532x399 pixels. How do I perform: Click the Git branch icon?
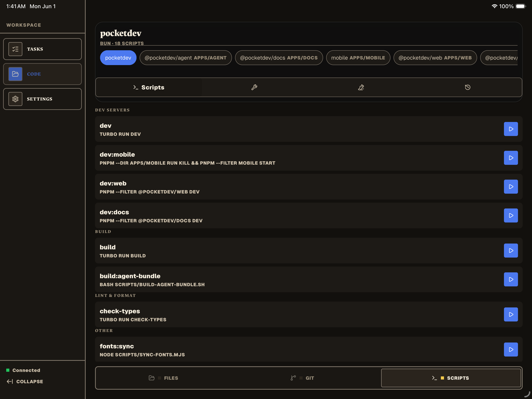tap(293, 378)
